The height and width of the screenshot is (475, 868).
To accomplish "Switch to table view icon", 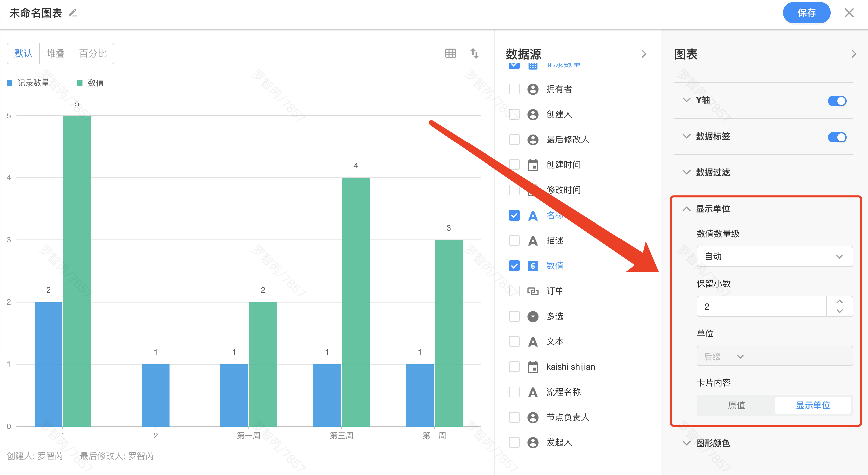I will (450, 53).
